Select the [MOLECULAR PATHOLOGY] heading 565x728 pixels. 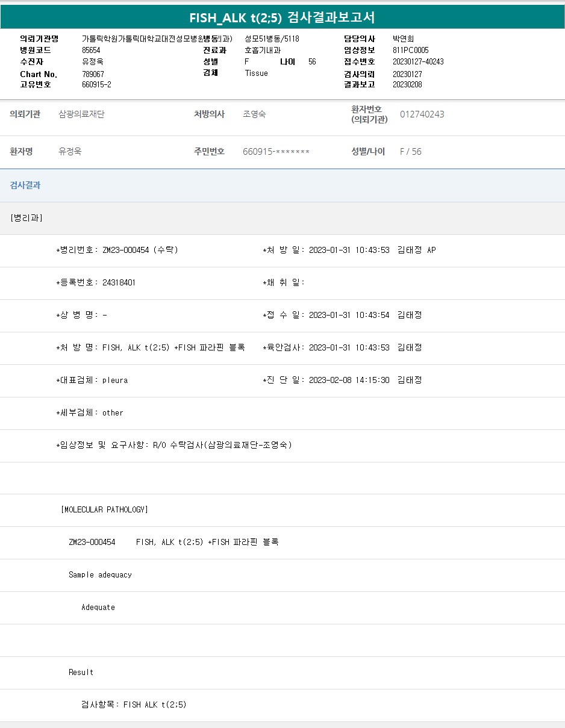(x=104, y=510)
